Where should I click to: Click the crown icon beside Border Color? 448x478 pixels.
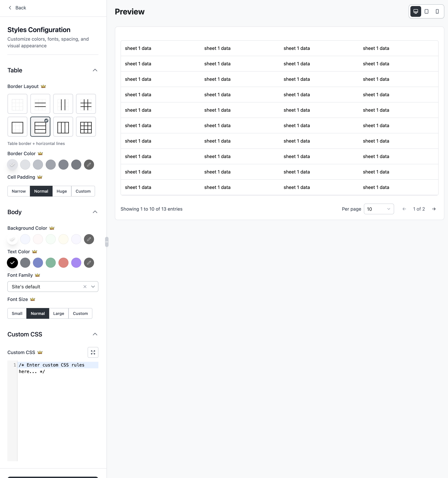pyautogui.click(x=40, y=153)
